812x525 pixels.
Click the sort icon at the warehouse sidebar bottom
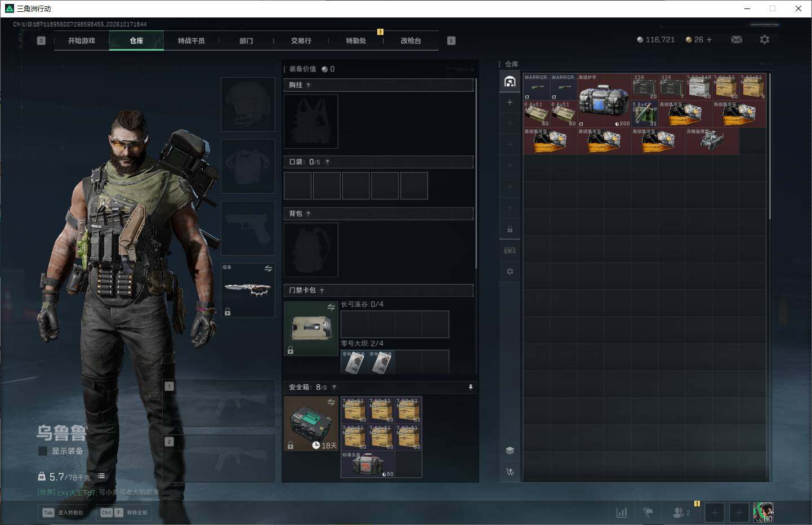tap(510, 472)
